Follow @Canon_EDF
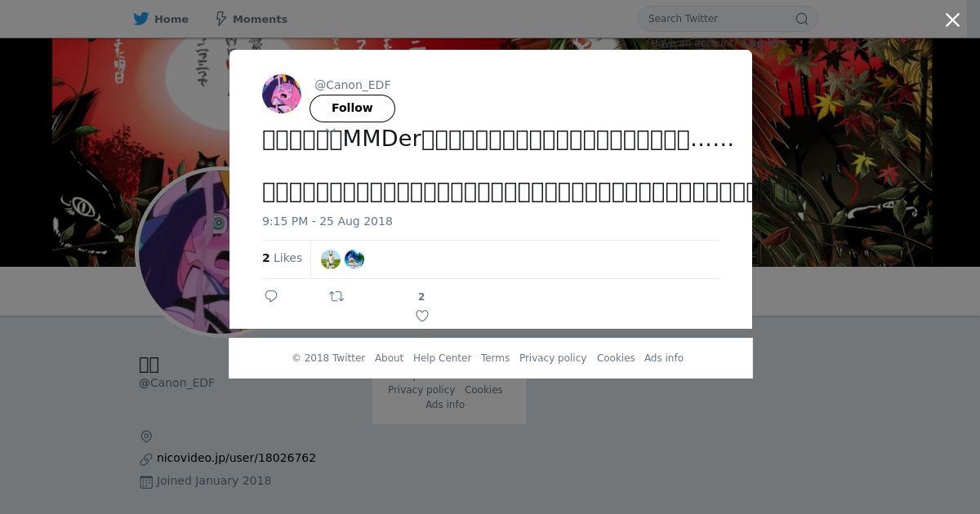The image size is (980, 514). coord(352,108)
